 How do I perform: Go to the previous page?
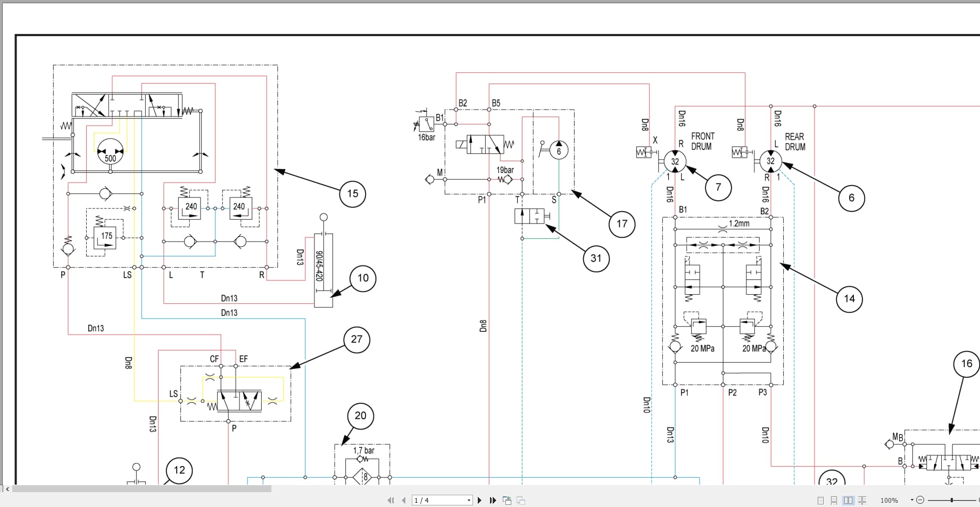(404, 500)
